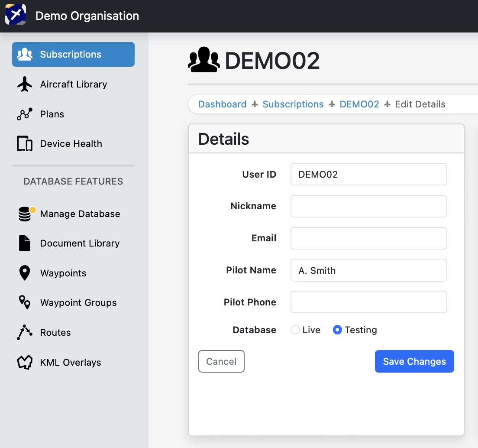Viewport: 478px width, 448px height.
Task: Click the Live radio label text
Action: coord(311,330)
